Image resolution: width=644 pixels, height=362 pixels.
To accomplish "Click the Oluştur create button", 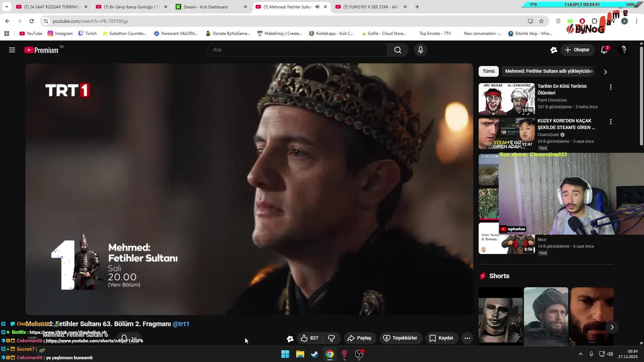I will (577, 50).
